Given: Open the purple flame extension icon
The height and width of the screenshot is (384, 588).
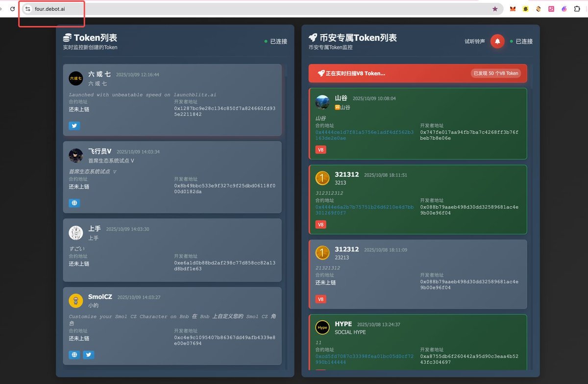Looking at the screenshot, I should 564,9.
